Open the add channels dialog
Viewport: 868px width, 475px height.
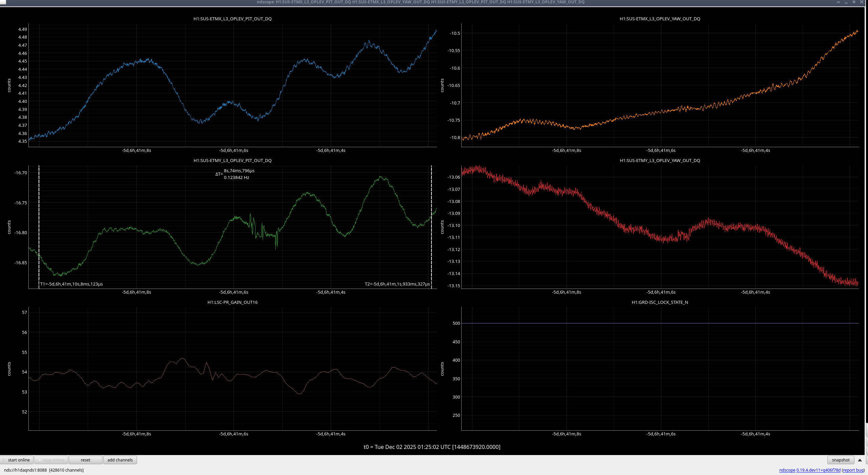point(120,460)
